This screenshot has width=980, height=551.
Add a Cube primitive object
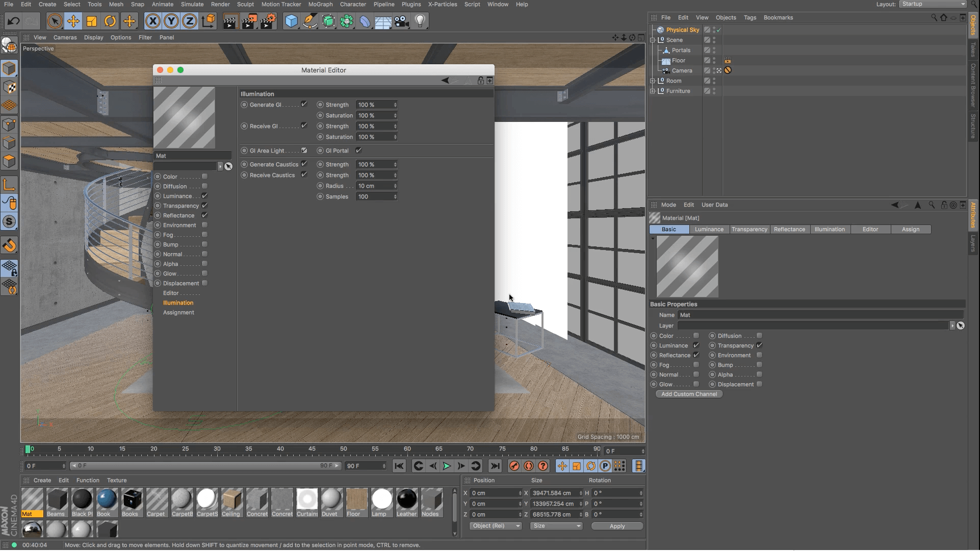[x=291, y=21]
